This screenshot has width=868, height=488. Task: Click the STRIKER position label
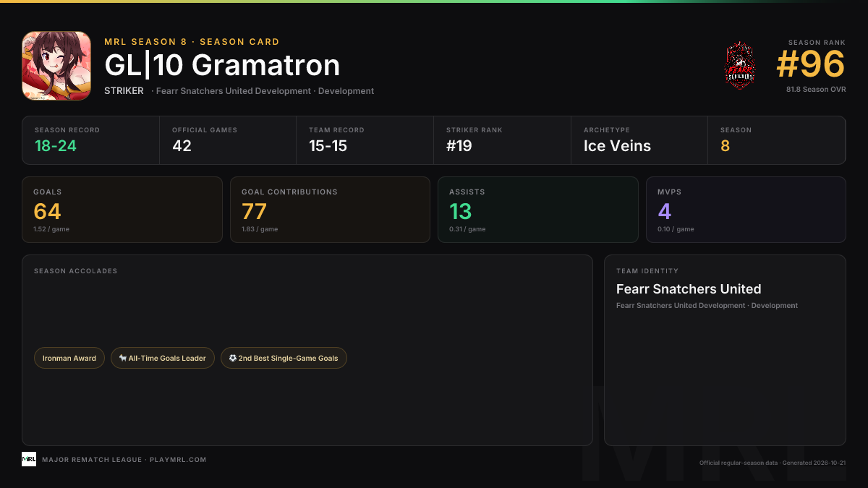point(124,91)
